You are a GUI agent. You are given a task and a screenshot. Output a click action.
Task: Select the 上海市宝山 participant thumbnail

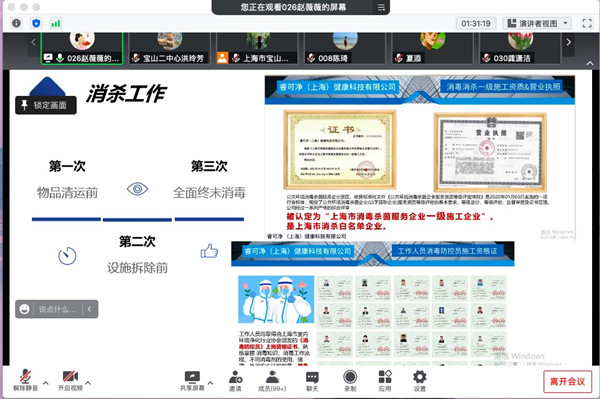point(257,48)
